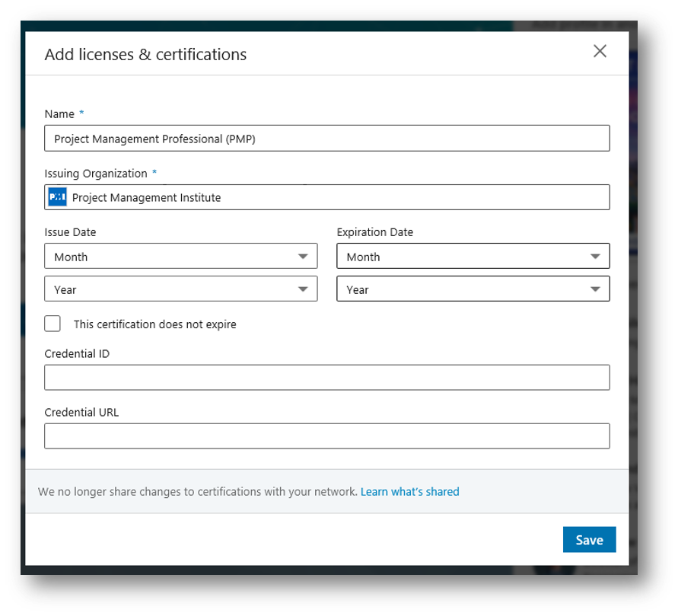Click the Name input field
Image resolution: width=678 pixels, height=616 pixels.
pos(327,139)
